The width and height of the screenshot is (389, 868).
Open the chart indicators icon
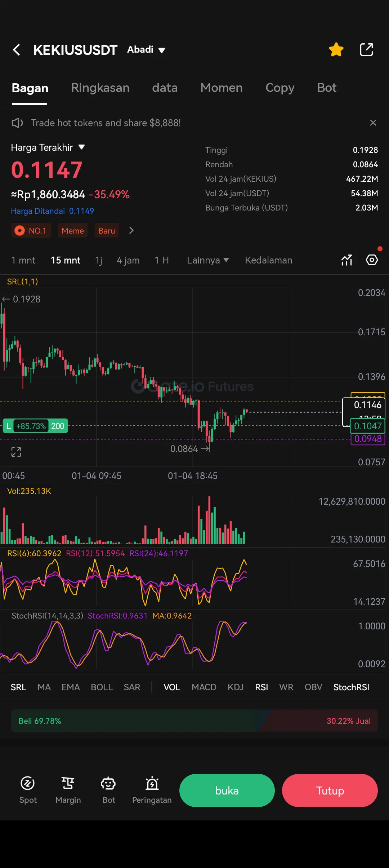346,260
